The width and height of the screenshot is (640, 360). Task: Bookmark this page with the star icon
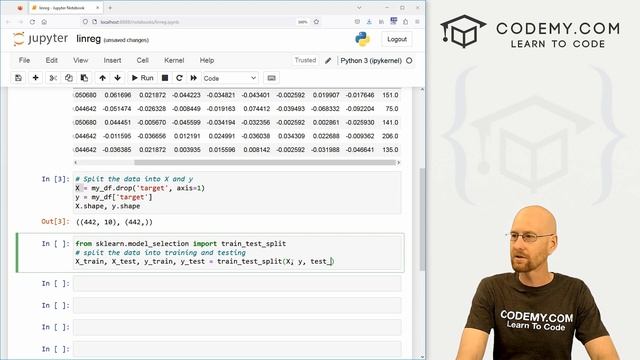point(316,22)
